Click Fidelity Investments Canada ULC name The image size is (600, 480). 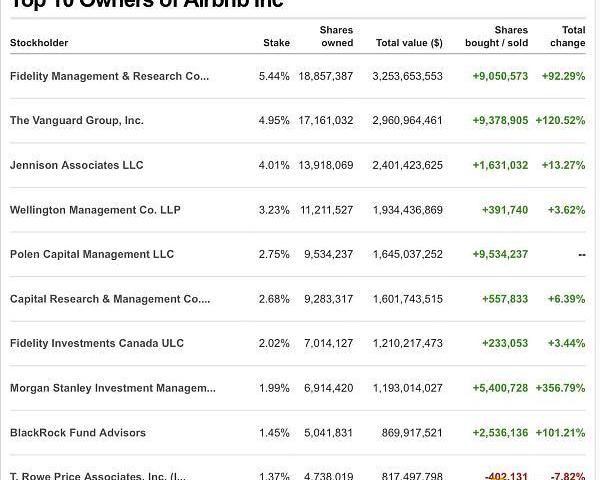(x=97, y=343)
